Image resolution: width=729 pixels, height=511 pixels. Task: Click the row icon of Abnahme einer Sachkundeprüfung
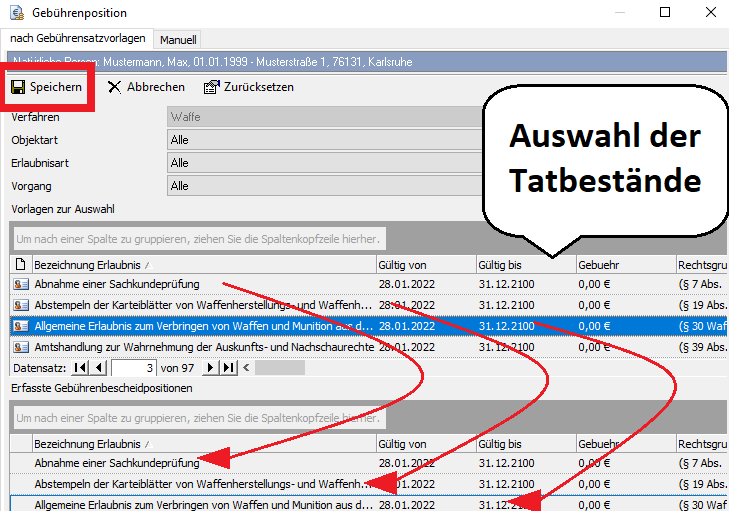pyautogui.click(x=21, y=285)
